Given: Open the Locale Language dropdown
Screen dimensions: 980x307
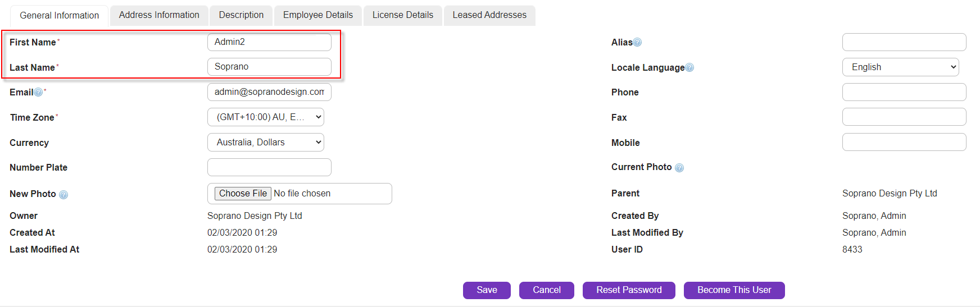Looking at the screenshot, I should click(x=900, y=67).
